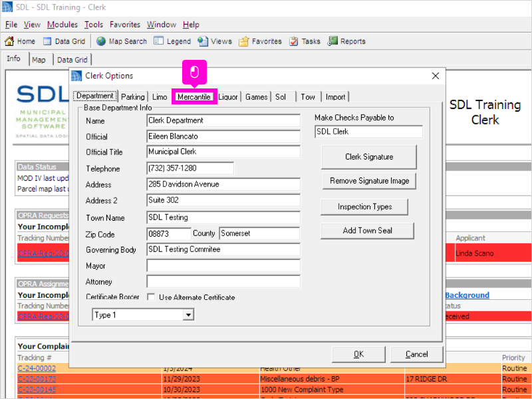Switch to the Import tab
Image resolution: width=532 pixels, height=399 pixels.
click(335, 97)
